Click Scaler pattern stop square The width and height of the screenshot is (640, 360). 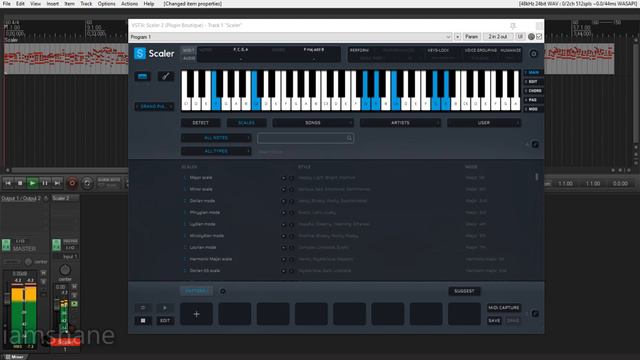(x=142, y=320)
